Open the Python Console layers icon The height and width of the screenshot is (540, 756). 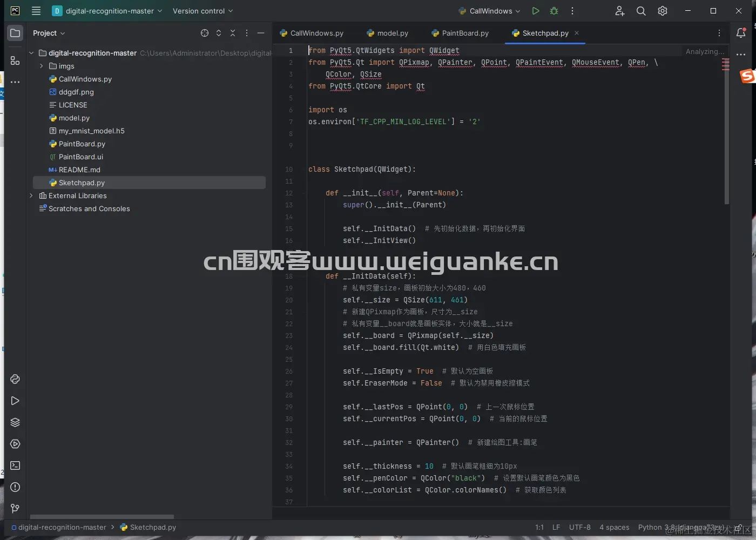tap(15, 422)
